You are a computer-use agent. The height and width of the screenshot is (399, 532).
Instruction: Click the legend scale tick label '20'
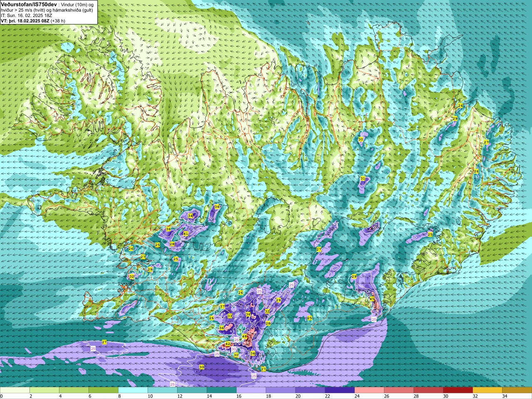click(298, 396)
